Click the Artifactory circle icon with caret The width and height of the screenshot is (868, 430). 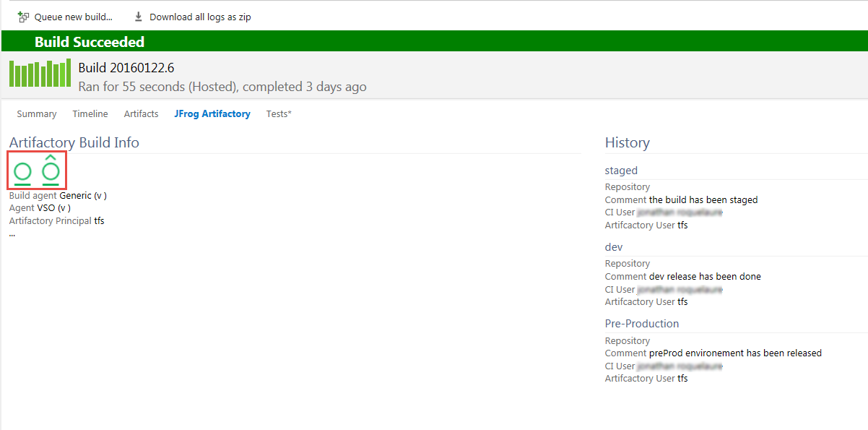pyautogui.click(x=51, y=171)
